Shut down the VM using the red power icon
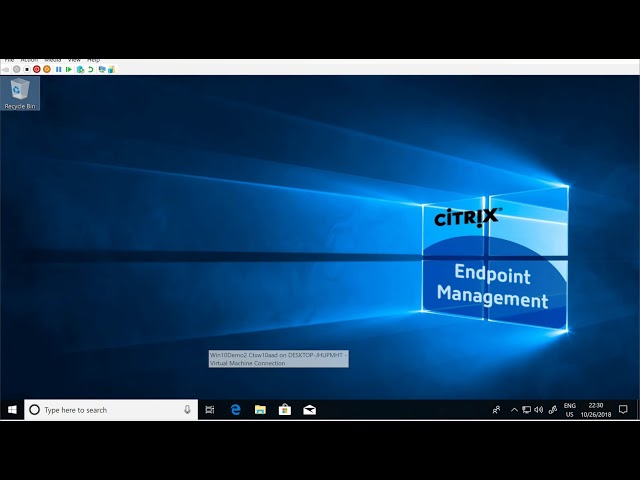640x480 pixels. [37, 69]
